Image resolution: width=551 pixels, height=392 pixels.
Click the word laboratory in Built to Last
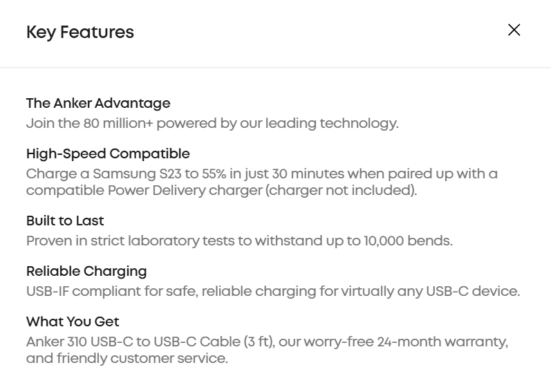tap(163, 241)
